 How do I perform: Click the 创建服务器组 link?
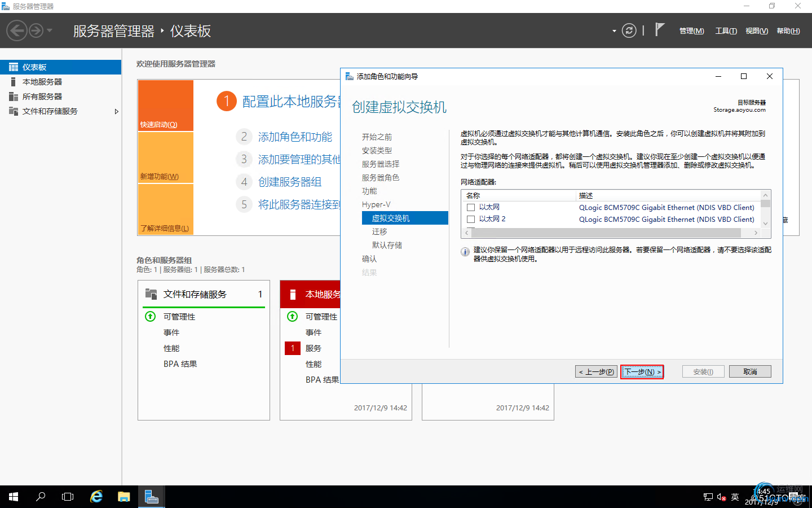[x=290, y=182]
